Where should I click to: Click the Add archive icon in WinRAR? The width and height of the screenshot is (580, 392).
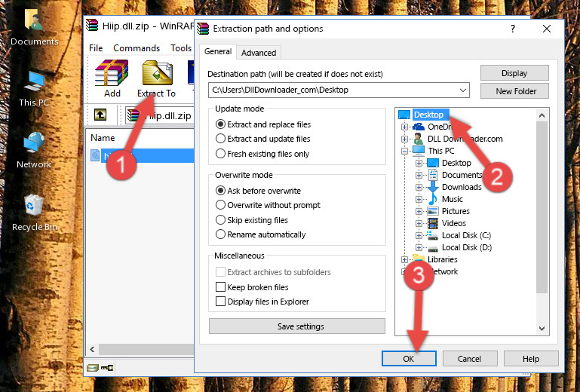[x=112, y=73]
